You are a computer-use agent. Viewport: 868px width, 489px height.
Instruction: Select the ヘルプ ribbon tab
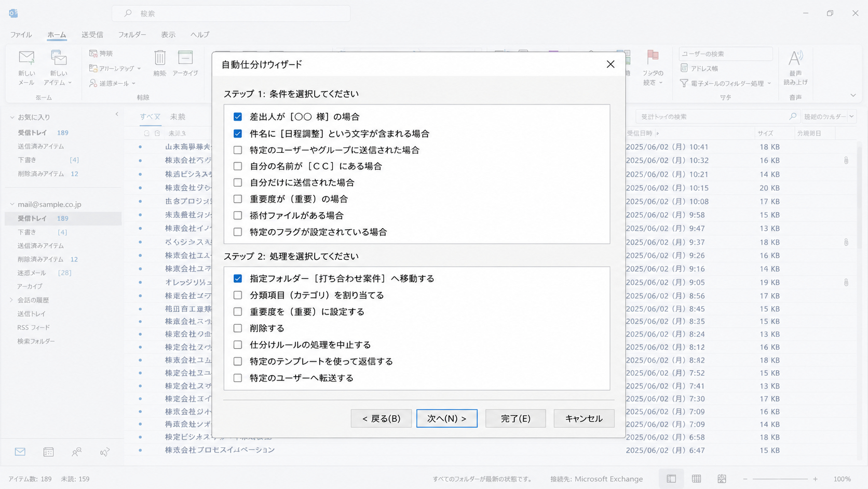coord(200,34)
